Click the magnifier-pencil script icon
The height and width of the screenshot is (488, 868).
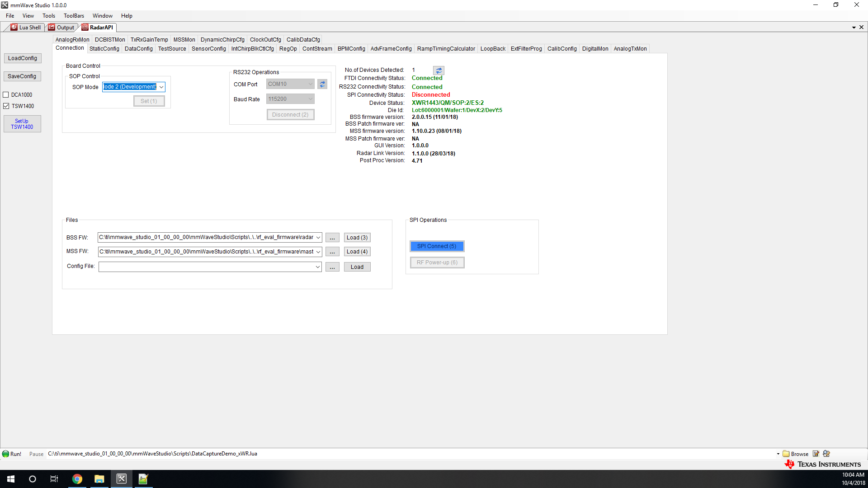click(x=826, y=454)
